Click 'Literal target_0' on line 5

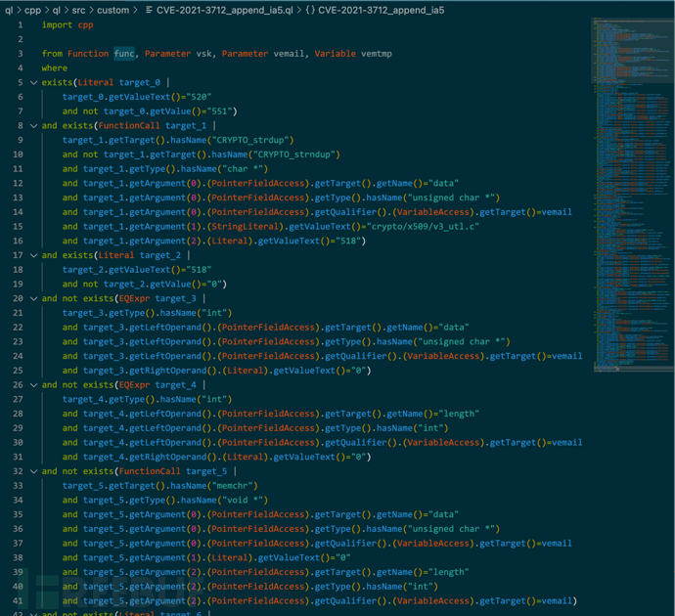tap(118, 82)
